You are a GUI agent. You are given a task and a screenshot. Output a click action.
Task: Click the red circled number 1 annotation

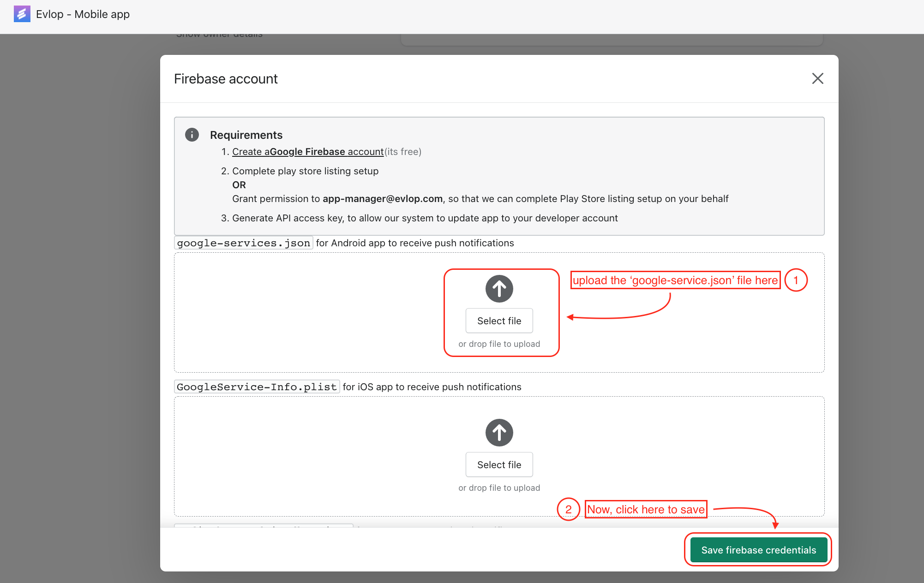796,280
